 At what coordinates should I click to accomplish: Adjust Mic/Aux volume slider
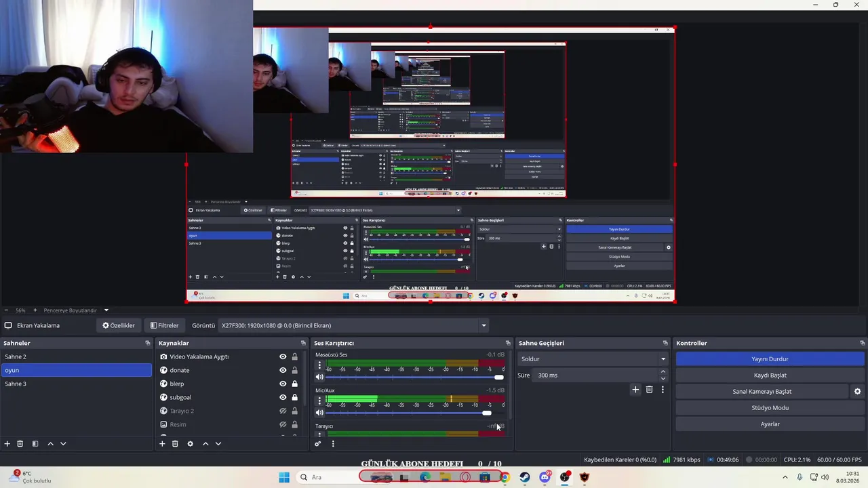click(x=416, y=413)
